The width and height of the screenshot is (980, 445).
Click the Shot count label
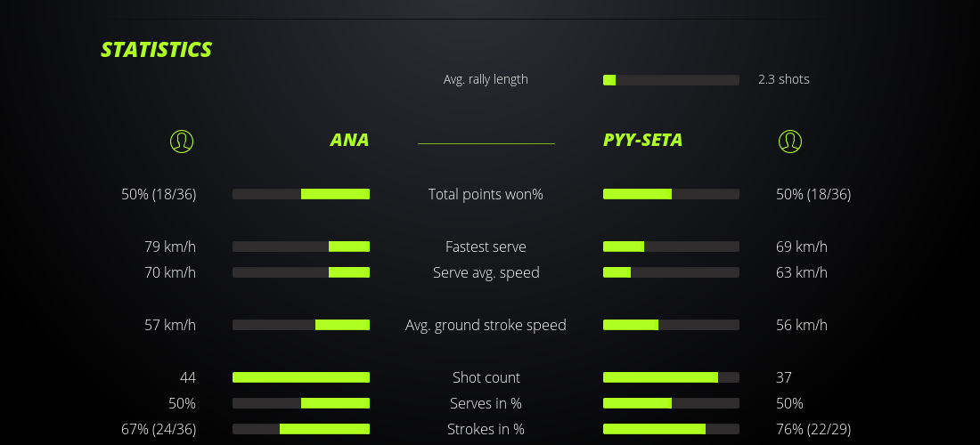486,377
